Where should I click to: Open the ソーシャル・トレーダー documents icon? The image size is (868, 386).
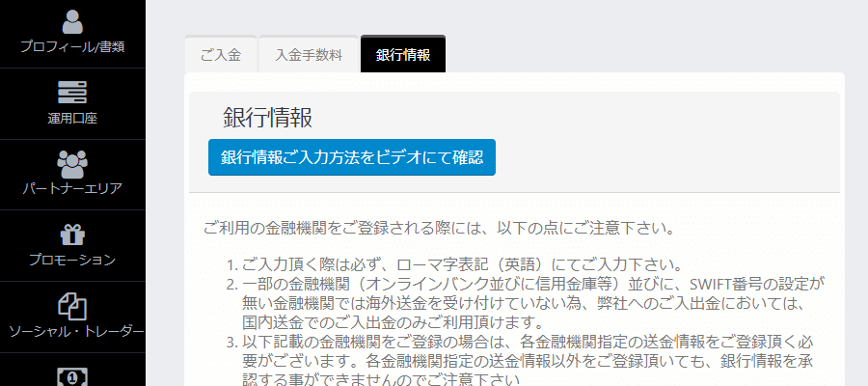tap(72, 306)
